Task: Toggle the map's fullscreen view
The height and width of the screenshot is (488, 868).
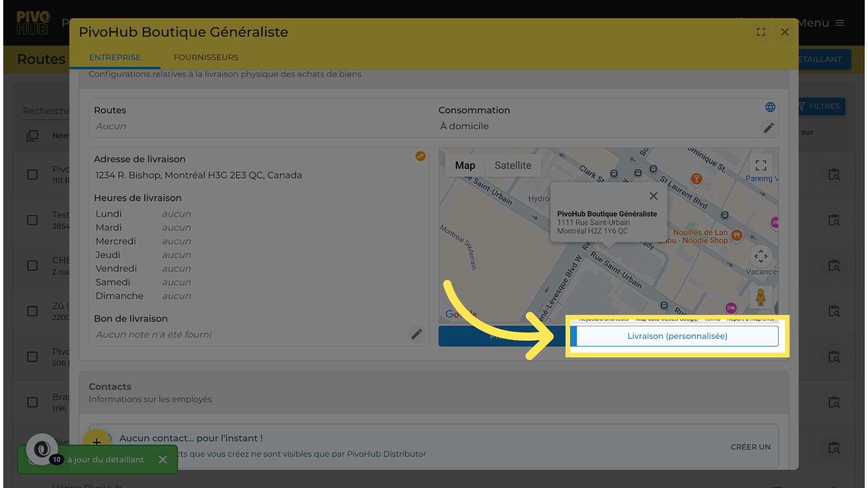Action: [761, 165]
